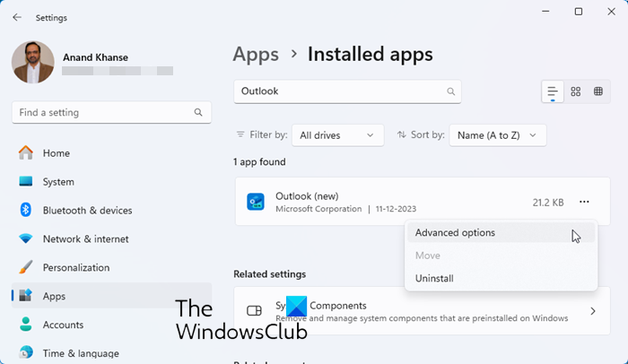Choose Advanced options from the menu

(x=501, y=233)
